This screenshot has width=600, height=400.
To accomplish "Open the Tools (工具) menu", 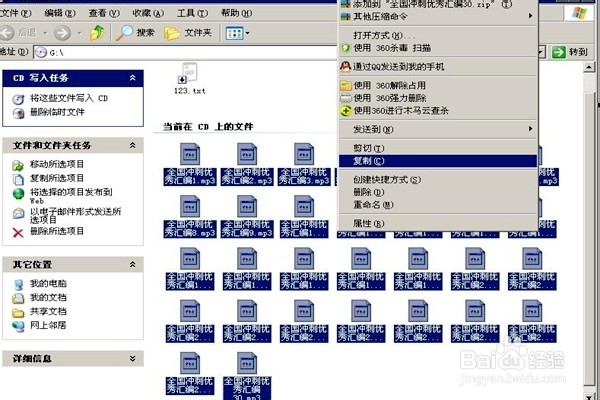I will tap(192, 13).
